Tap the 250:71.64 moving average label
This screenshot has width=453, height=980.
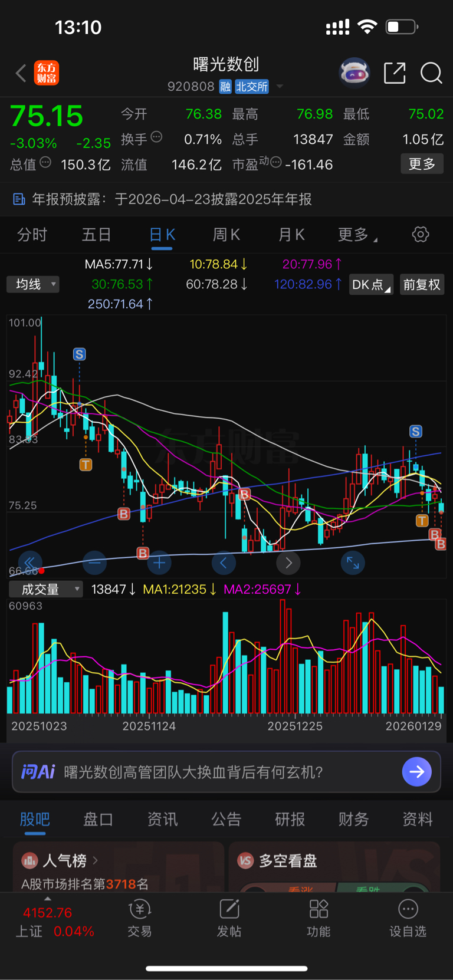click(x=120, y=304)
